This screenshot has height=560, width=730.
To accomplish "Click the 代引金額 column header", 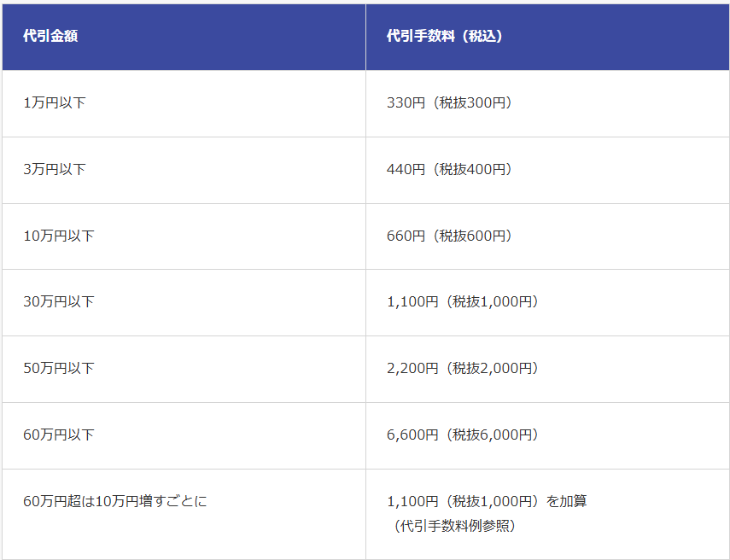I will (x=50, y=36).
